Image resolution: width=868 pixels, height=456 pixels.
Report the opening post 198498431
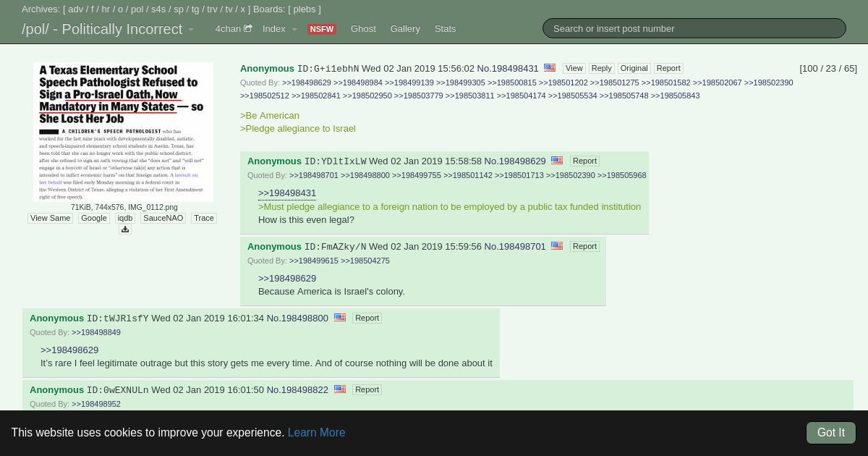point(668,68)
